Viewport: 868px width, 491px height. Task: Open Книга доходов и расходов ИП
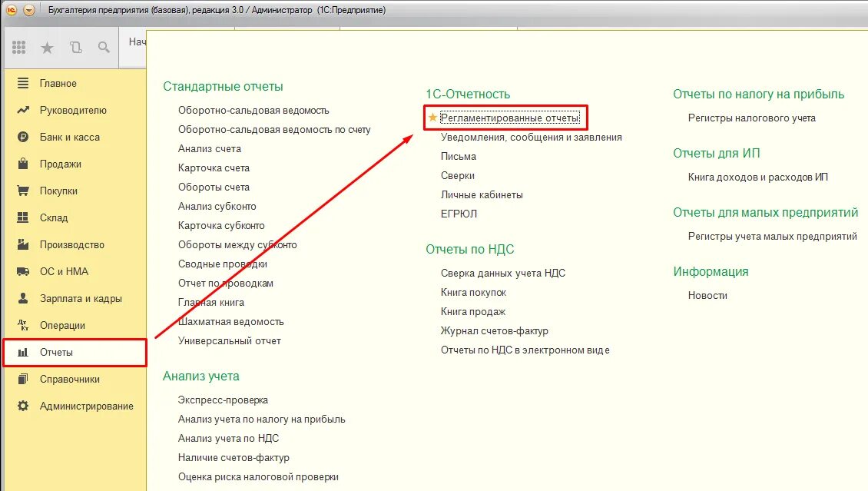[x=758, y=177]
